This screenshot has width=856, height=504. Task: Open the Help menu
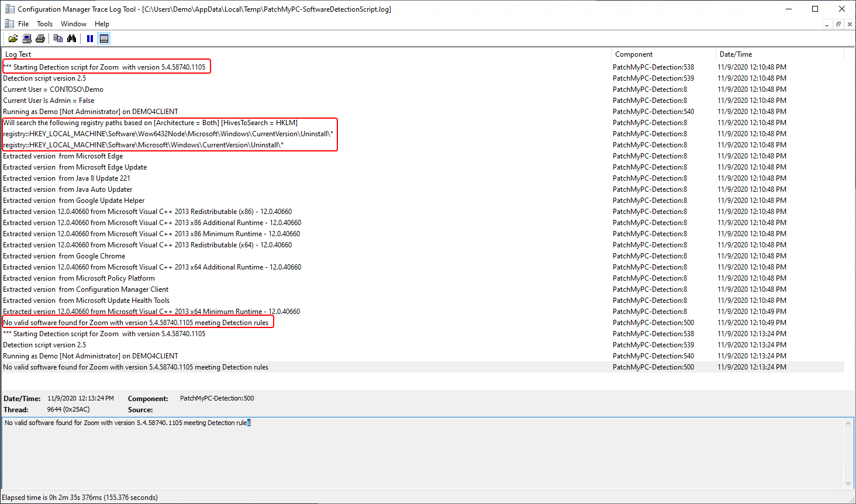pos(102,24)
